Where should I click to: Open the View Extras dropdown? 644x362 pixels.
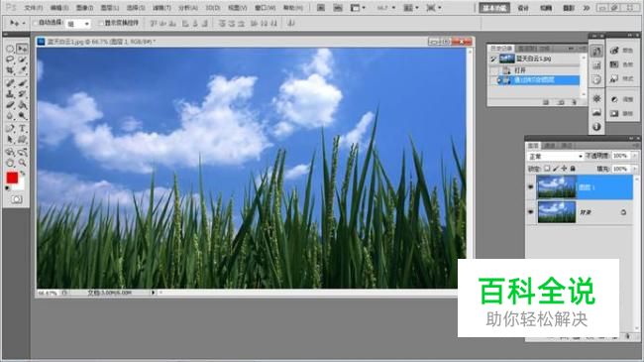pos(358,8)
